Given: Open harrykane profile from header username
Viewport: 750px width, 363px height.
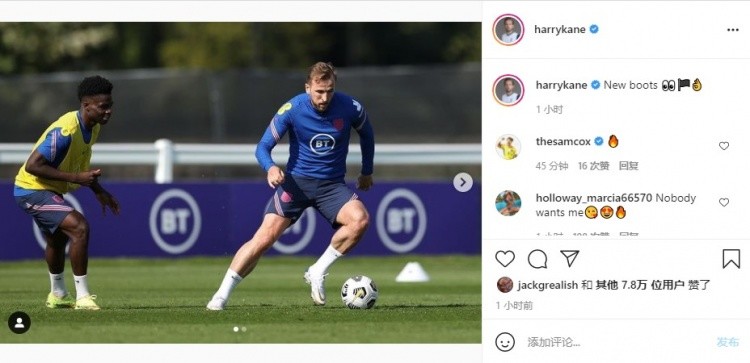Looking at the screenshot, I should (x=560, y=29).
